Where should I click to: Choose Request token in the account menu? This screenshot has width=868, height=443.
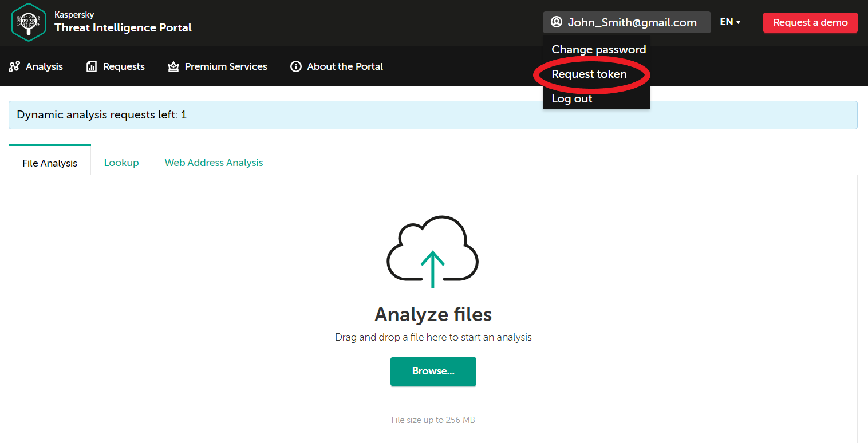click(x=589, y=74)
